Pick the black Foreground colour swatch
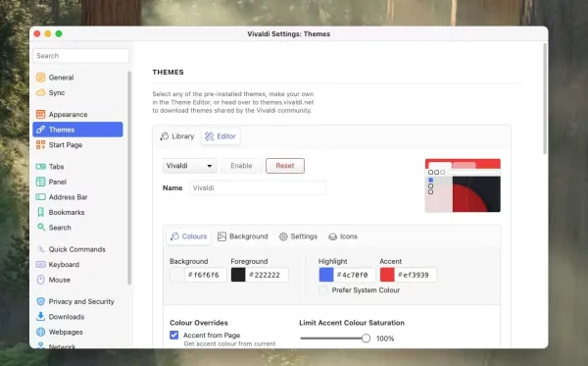This screenshot has width=588, height=366. coord(238,275)
